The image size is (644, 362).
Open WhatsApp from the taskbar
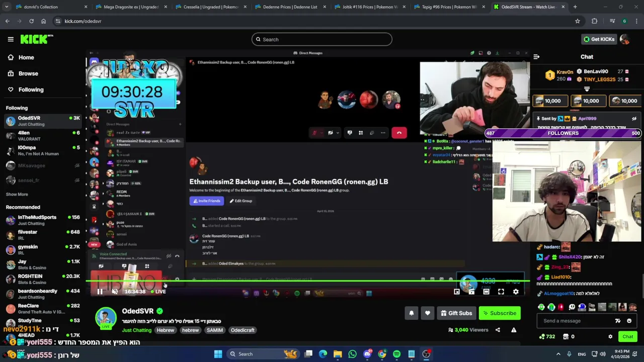pyautogui.click(x=352, y=354)
